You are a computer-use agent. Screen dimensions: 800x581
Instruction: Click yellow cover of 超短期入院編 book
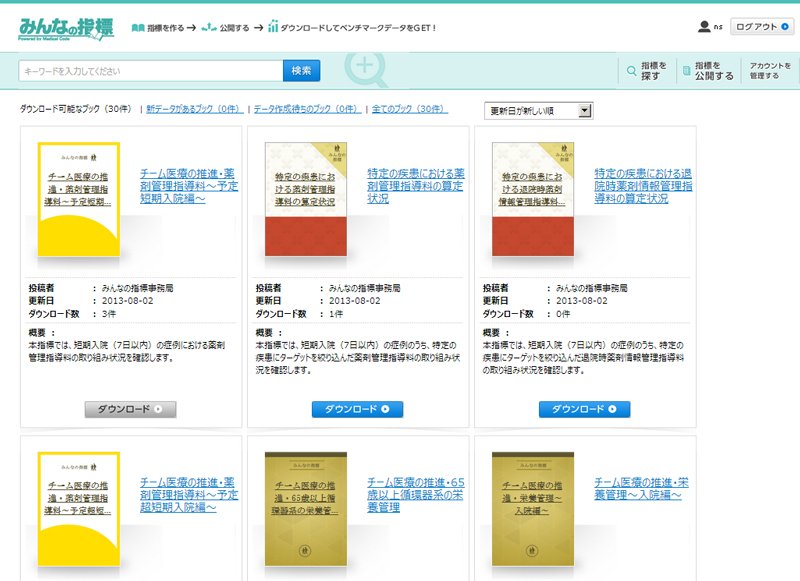pos(79,509)
